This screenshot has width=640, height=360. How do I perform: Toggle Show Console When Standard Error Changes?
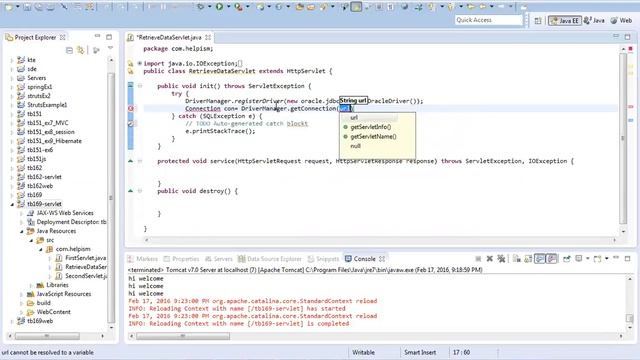[x=551, y=259]
